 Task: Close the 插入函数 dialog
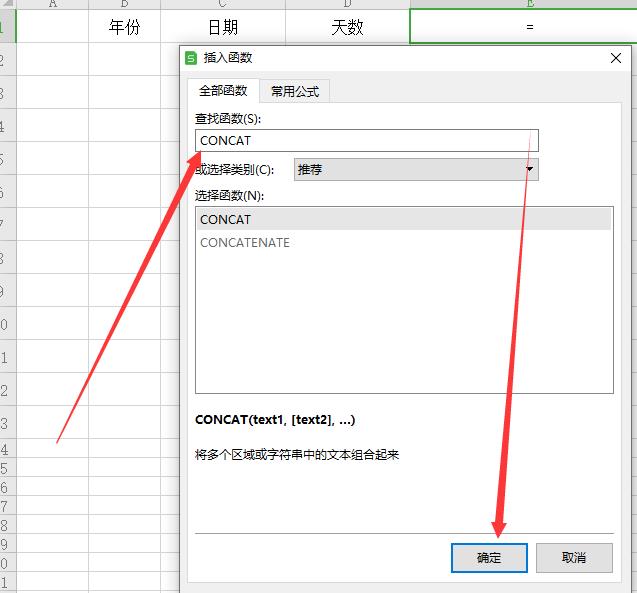tap(615, 59)
